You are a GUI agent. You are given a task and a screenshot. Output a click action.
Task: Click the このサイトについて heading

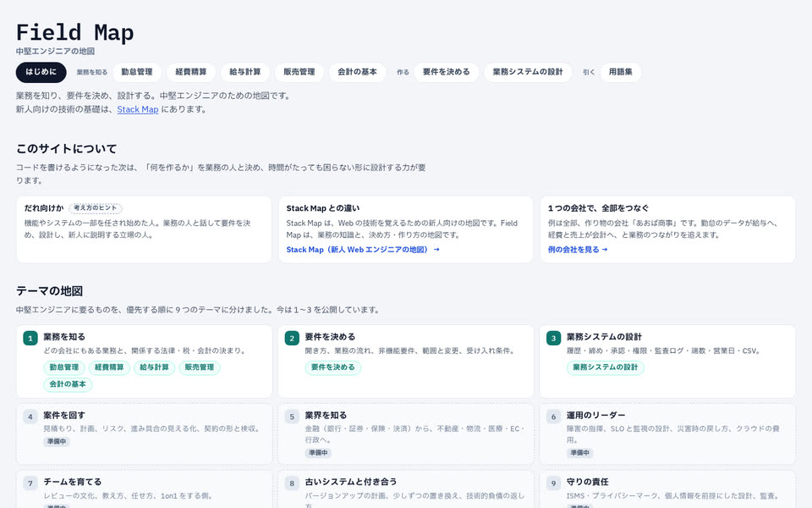click(x=67, y=149)
